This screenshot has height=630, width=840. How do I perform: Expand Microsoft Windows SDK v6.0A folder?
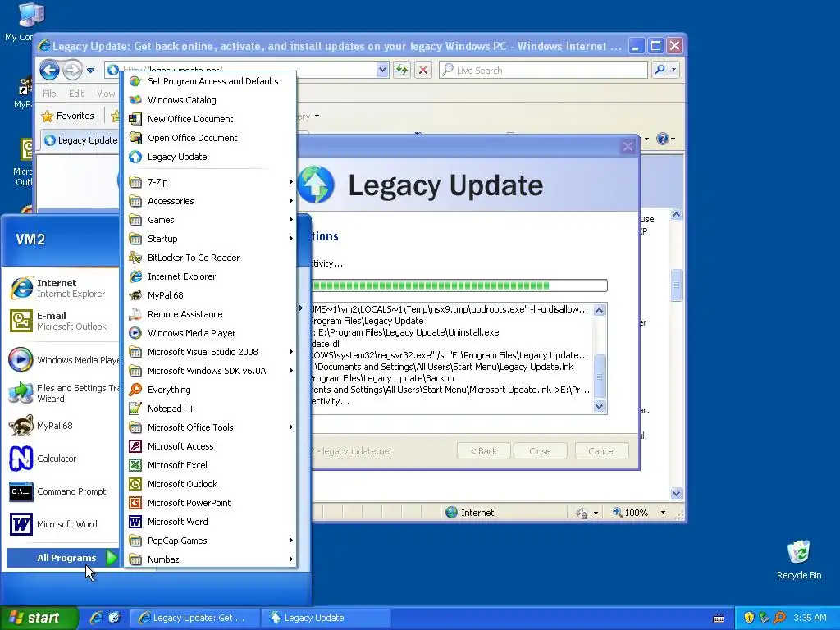click(210, 371)
